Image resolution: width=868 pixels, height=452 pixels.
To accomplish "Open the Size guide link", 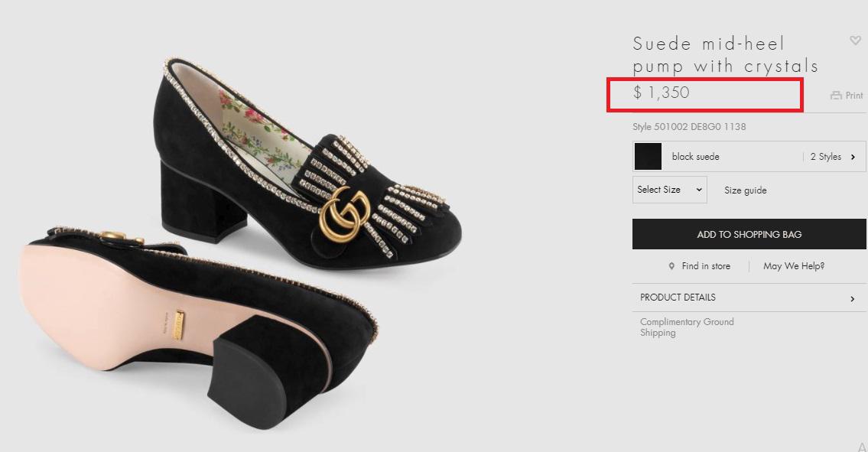I will coord(745,190).
